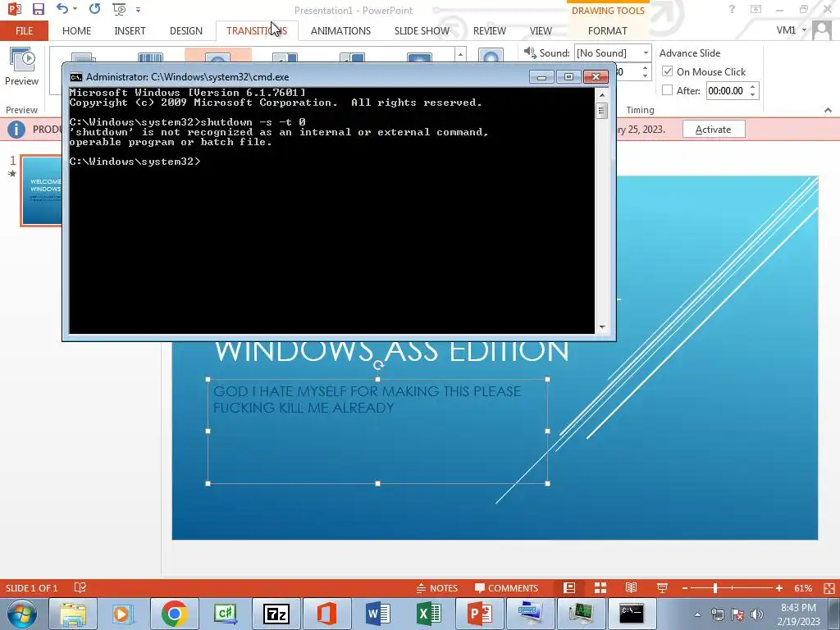Viewport: 840px width, 630px height.
Task: Open the 7-Zip taskbar icon
Action: pyautogui.click(x=276, y=614)
